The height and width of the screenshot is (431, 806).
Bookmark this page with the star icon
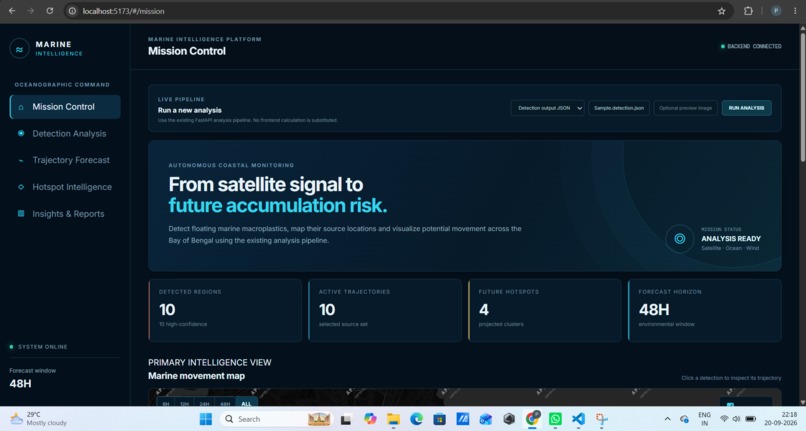click(x=722, y=11)
